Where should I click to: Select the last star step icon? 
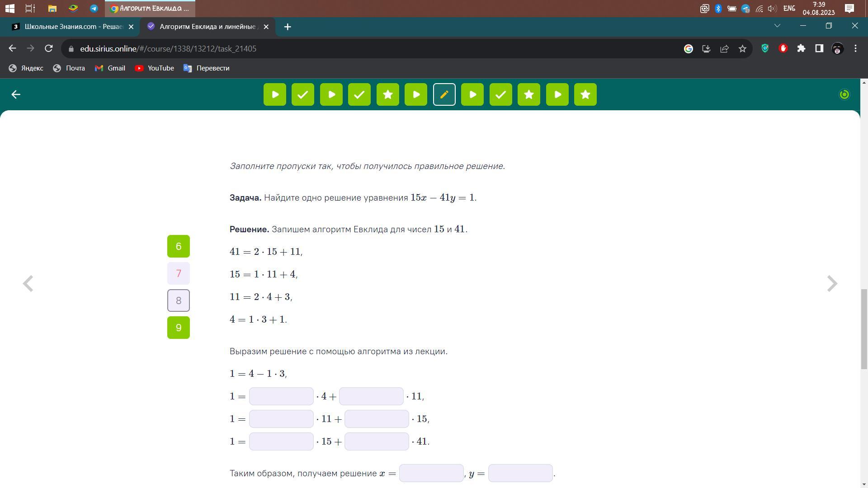(585, 94)
